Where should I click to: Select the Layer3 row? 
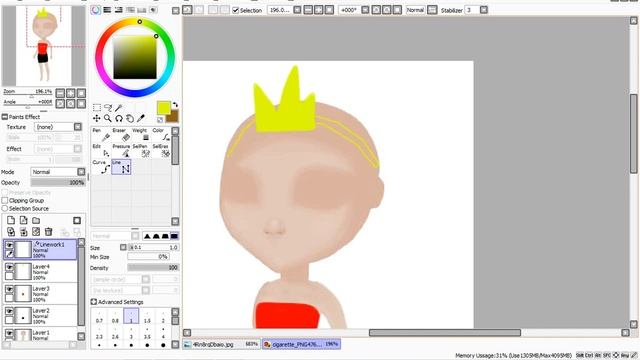[x=40, y=293]
